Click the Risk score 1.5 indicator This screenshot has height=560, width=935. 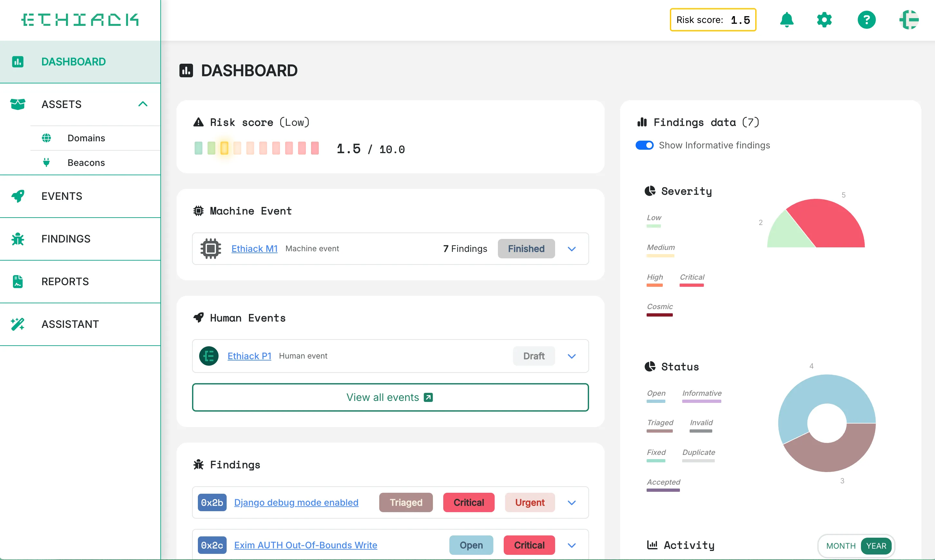point(712,20)
